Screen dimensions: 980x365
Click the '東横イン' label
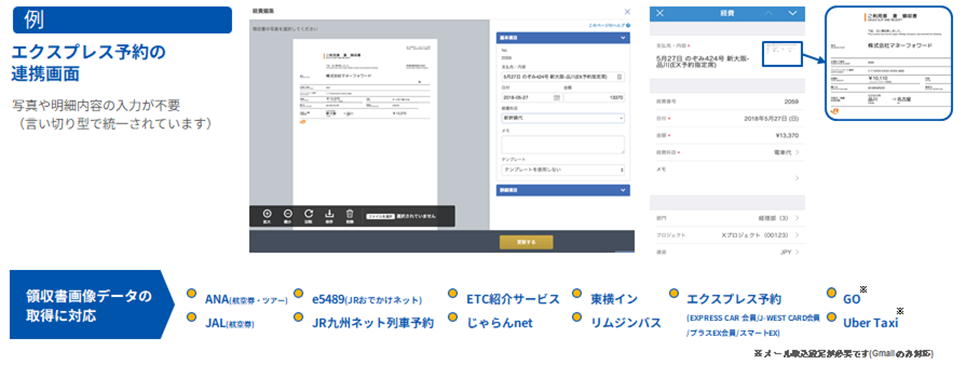click(614, 299)
